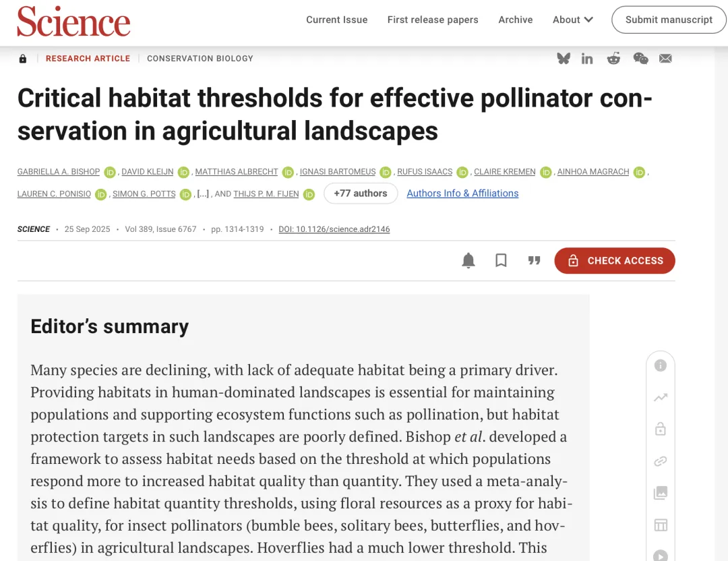Open the Current Issue menu item
Viewport: 728px width, 561px height.
337,20
